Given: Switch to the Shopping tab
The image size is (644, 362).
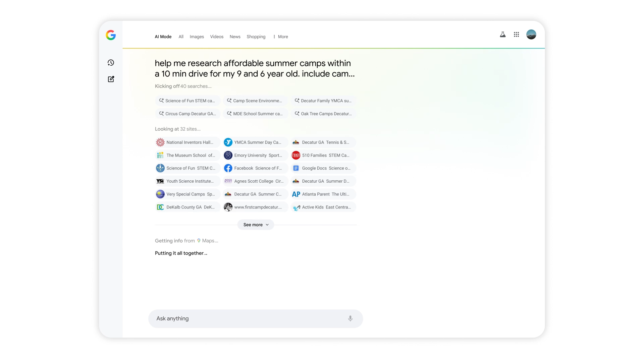Looking at the screenshot, I should 256,37.
